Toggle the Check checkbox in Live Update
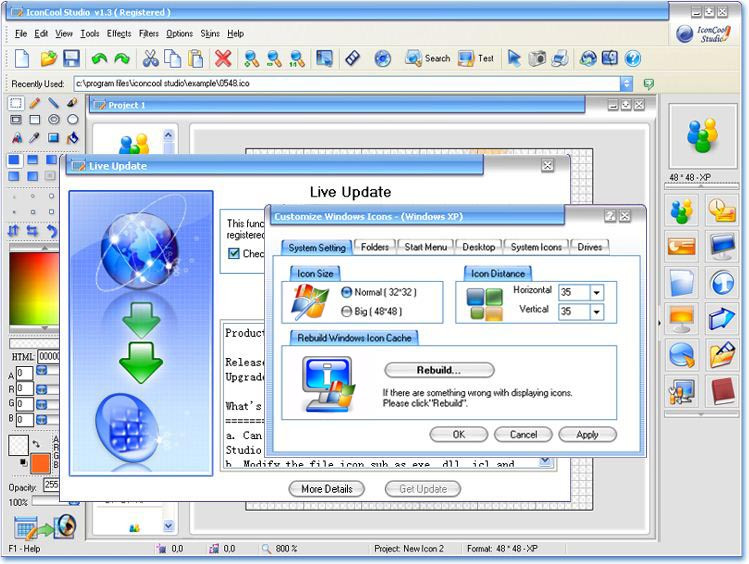The image size is (749, 564). tap(234, 254)
